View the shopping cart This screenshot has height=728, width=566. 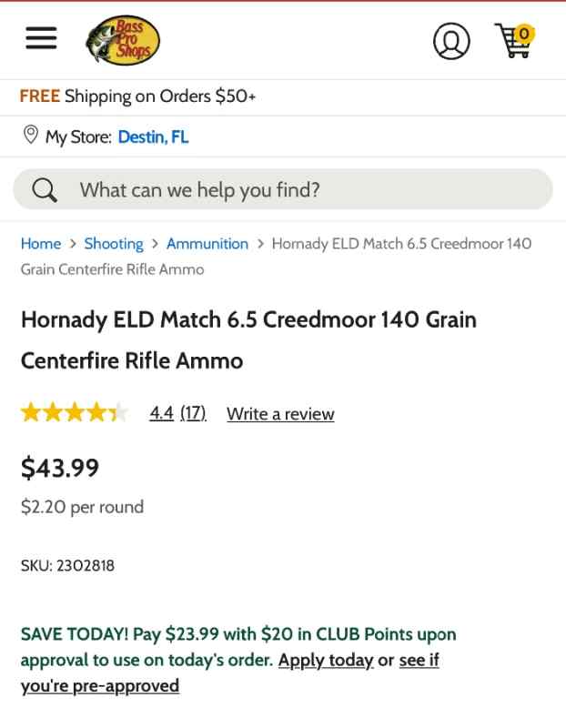tap(513, 41)
